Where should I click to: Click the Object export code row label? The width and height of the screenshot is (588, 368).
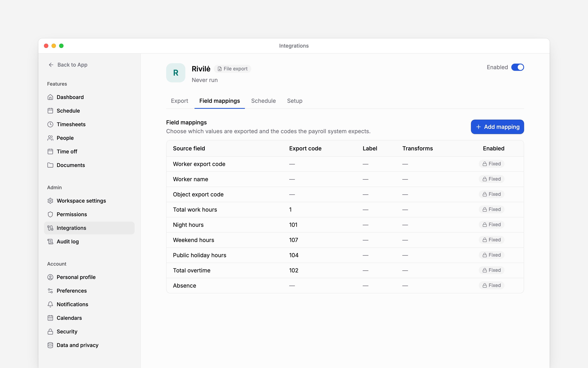coord(198,194)
